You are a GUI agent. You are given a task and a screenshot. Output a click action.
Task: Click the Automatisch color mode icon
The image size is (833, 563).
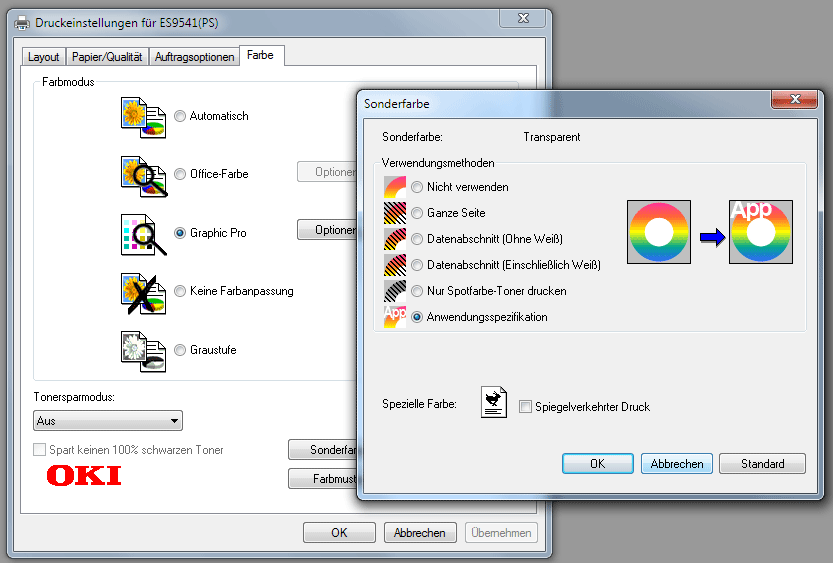point(142,116)
